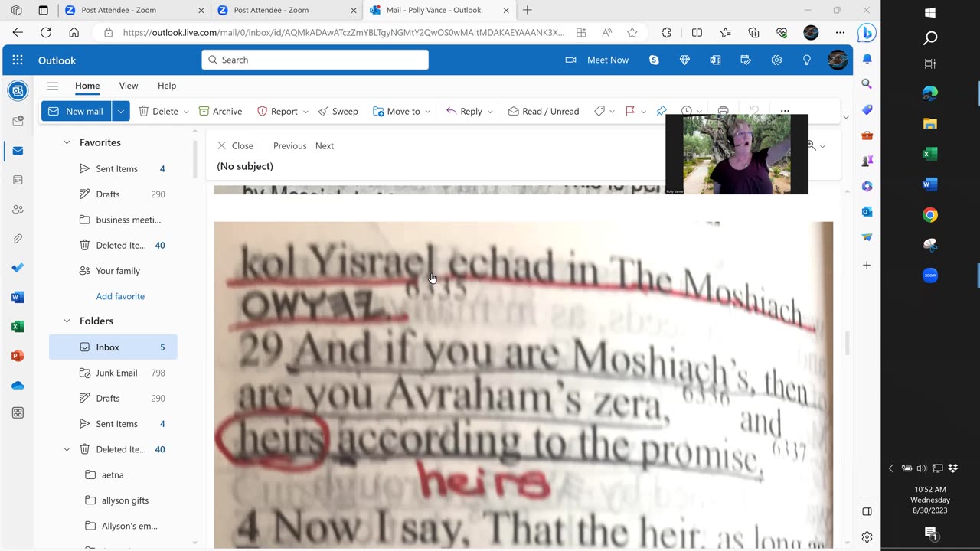Pin the message using the pin icon
The image size is (980, 551).
pos(661,111)
